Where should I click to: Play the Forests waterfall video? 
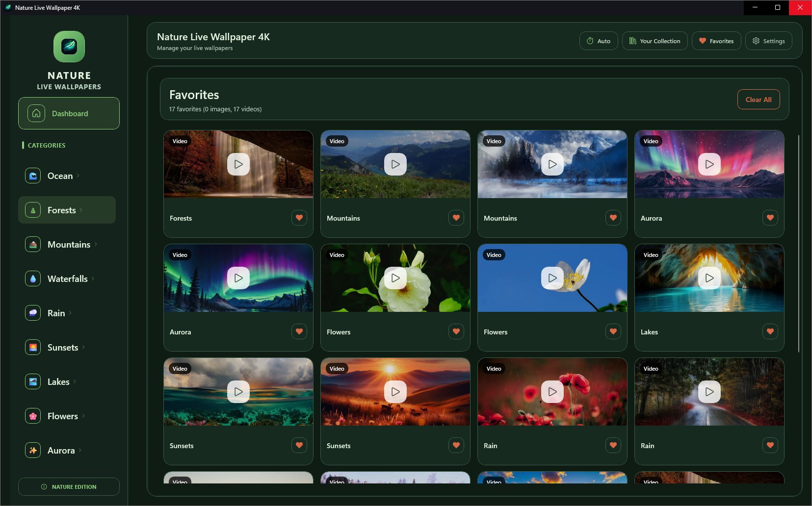tap(238, 164)
